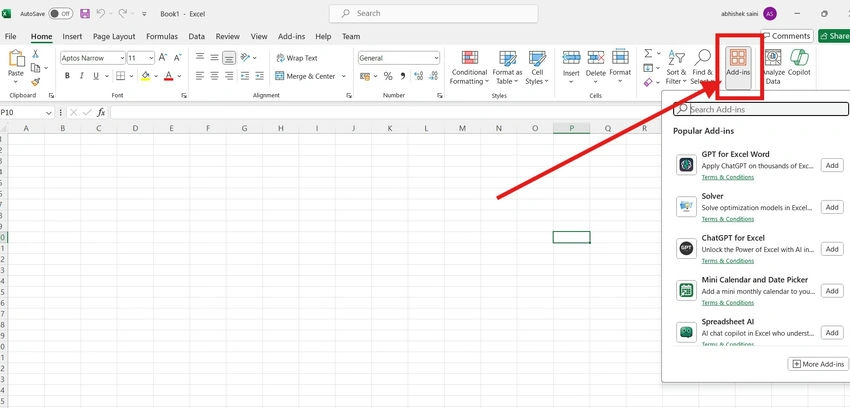The height and width of the screenshot is (408, 850).
Task: Expand the Conditional Formatting menu
Action: point(469,68)
